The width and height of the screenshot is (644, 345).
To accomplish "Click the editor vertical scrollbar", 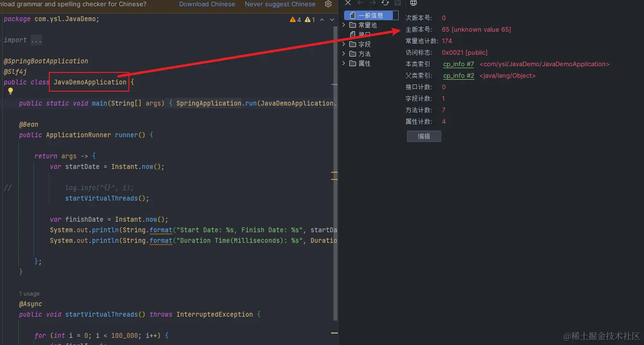I will 336,173.
